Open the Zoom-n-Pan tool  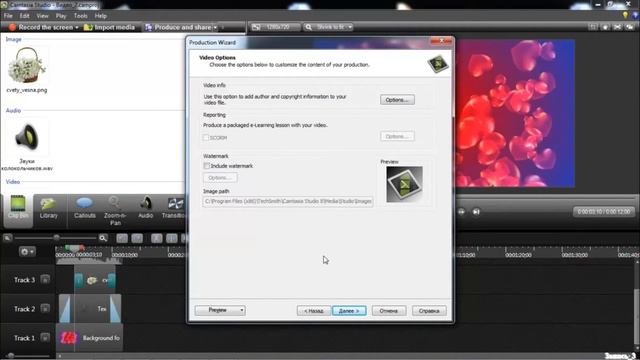pyautogui.click(x=115, y=211)
